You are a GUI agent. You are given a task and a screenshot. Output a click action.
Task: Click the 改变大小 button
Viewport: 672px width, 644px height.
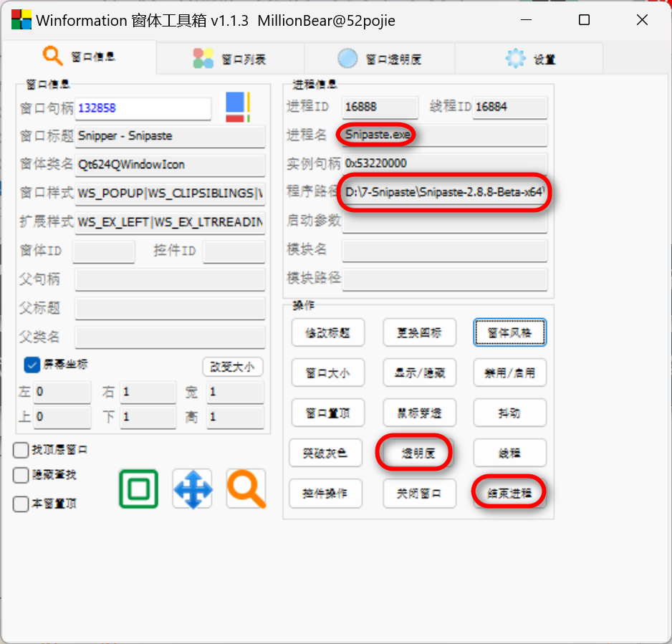[232, 367]
